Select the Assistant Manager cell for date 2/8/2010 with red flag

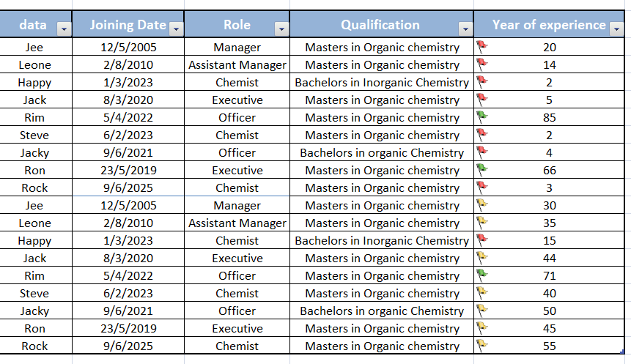237,64
